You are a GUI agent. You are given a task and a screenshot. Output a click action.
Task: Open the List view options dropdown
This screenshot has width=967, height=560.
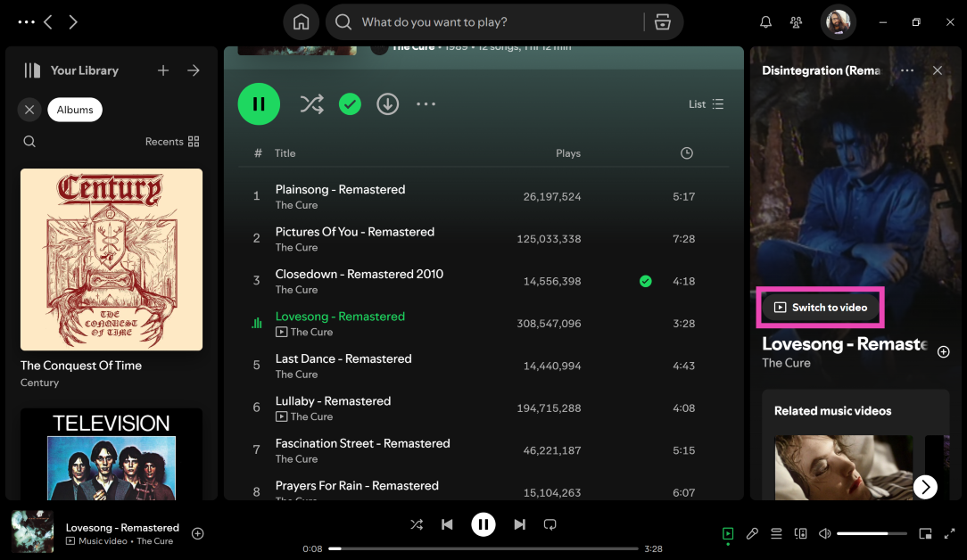pos(706,104)
